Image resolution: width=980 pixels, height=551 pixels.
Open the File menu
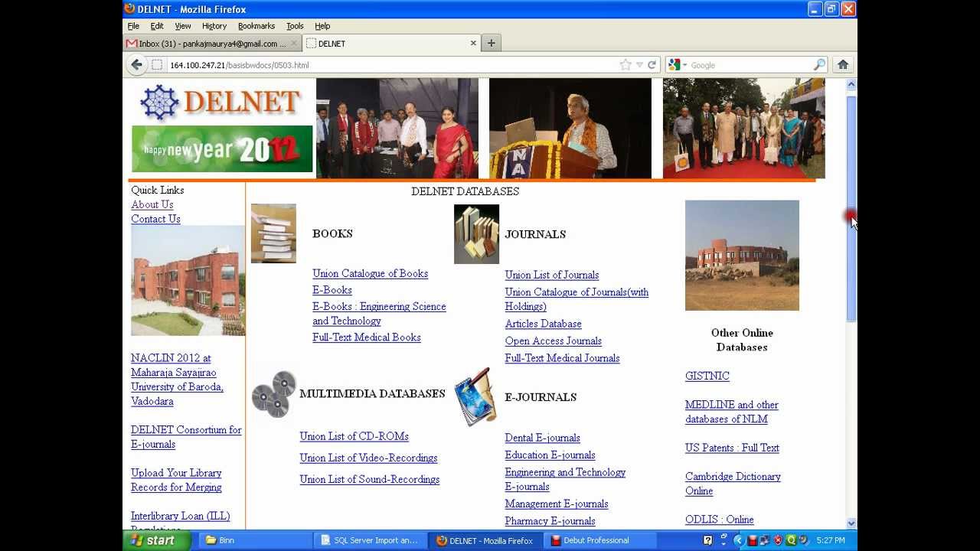click(x=133, y=26)
